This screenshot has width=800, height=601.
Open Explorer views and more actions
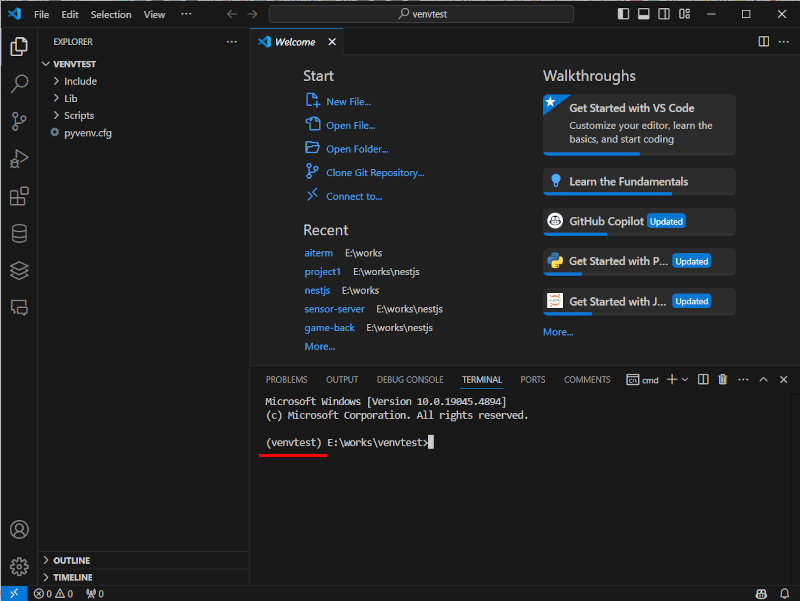[x=232, y=42]
